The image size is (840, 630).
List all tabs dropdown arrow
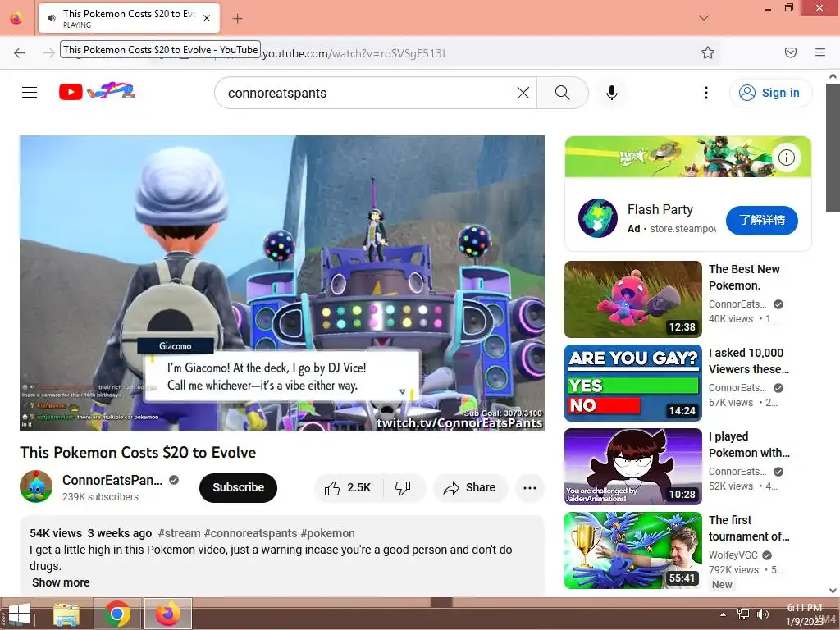click(x=704, y=18)
